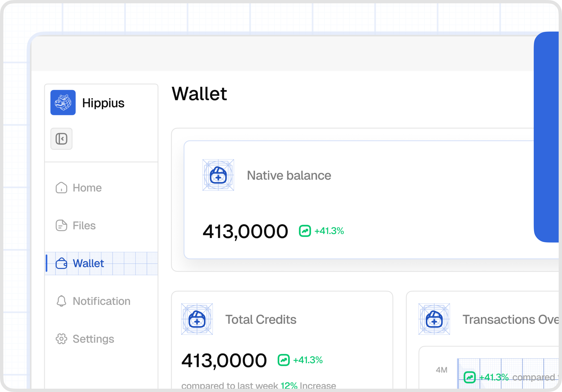This screenshot has width=562, height=392.
Task: Click the Transactions Overview wallet icon
Action: 434,319
